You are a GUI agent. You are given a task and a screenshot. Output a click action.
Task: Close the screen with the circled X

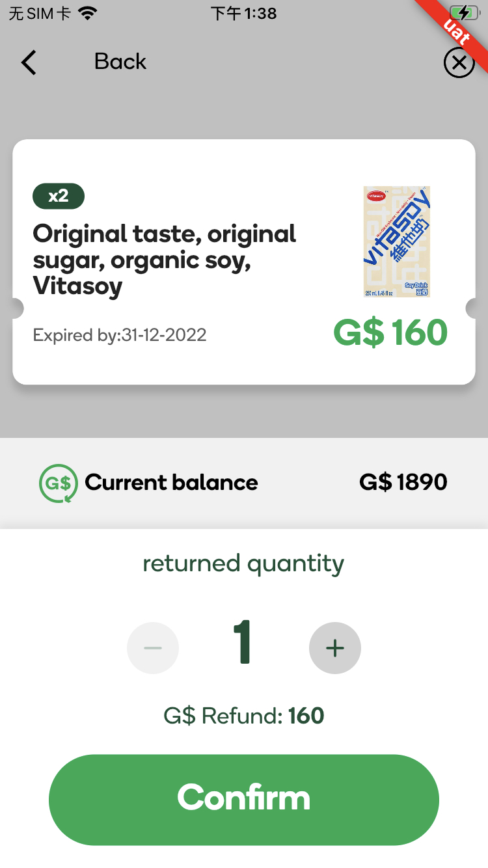459,62
